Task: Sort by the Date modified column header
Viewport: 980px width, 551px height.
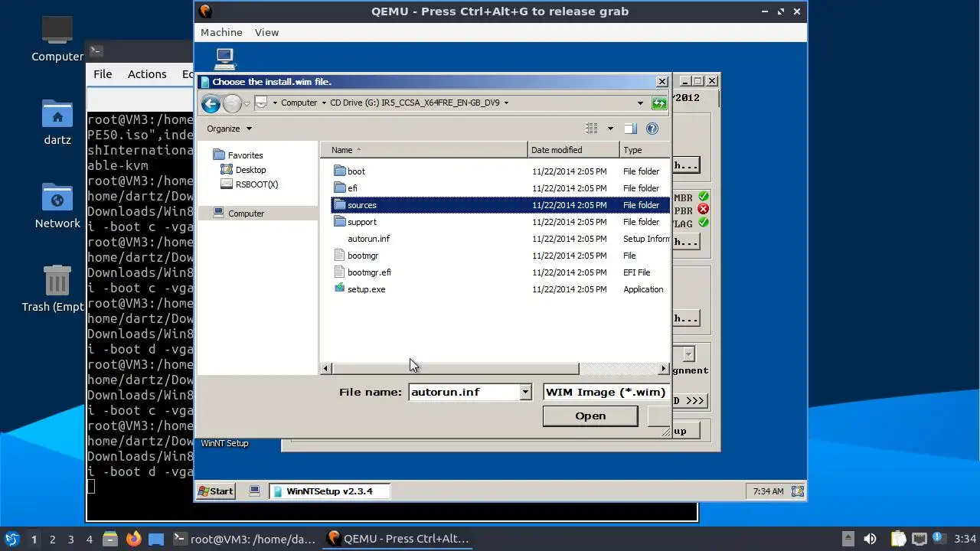Action: tap(573, 150)
